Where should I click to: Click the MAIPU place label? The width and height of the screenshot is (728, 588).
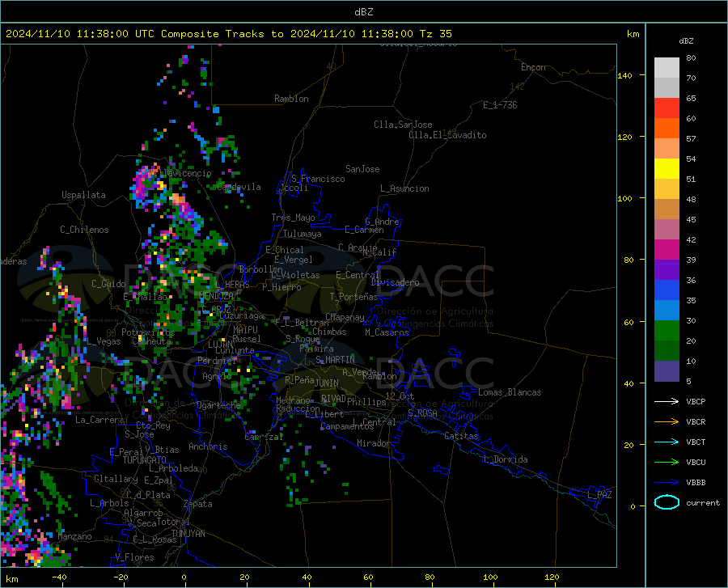(245, 329)
